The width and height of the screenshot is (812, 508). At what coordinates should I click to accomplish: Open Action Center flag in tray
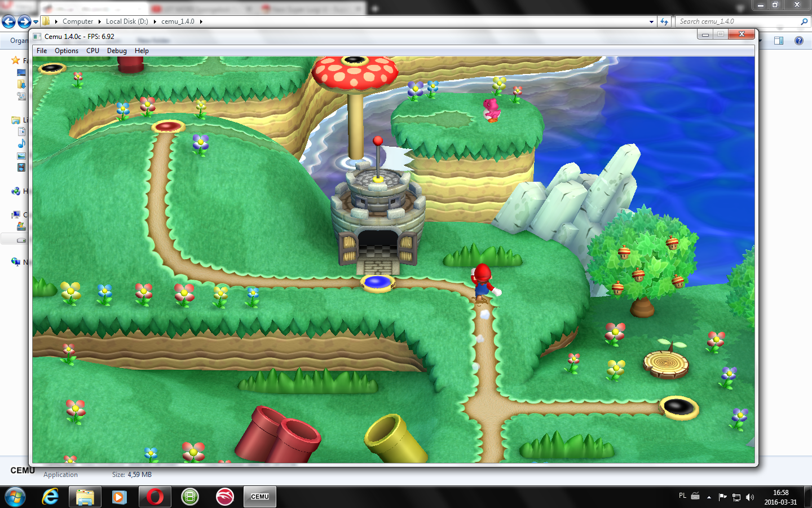click(723, 497)
